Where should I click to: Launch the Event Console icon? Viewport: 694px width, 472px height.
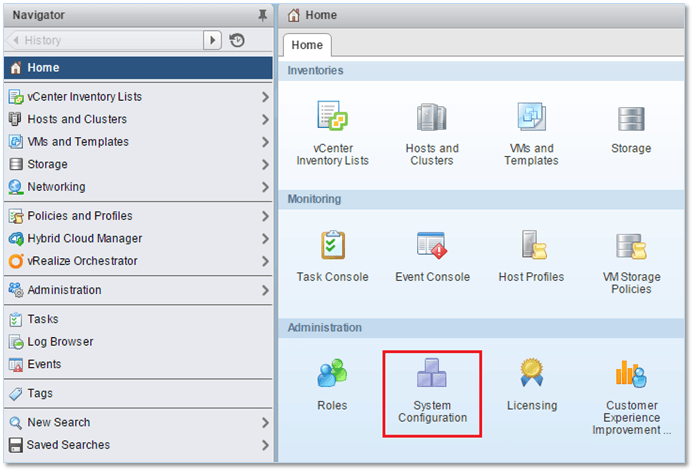432,245
